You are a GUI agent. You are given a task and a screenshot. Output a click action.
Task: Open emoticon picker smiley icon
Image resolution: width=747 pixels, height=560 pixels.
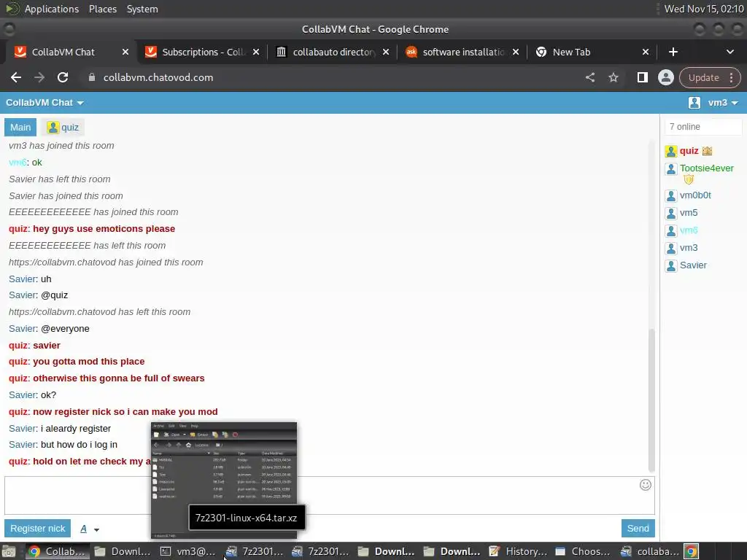click(x=645, y=485)
